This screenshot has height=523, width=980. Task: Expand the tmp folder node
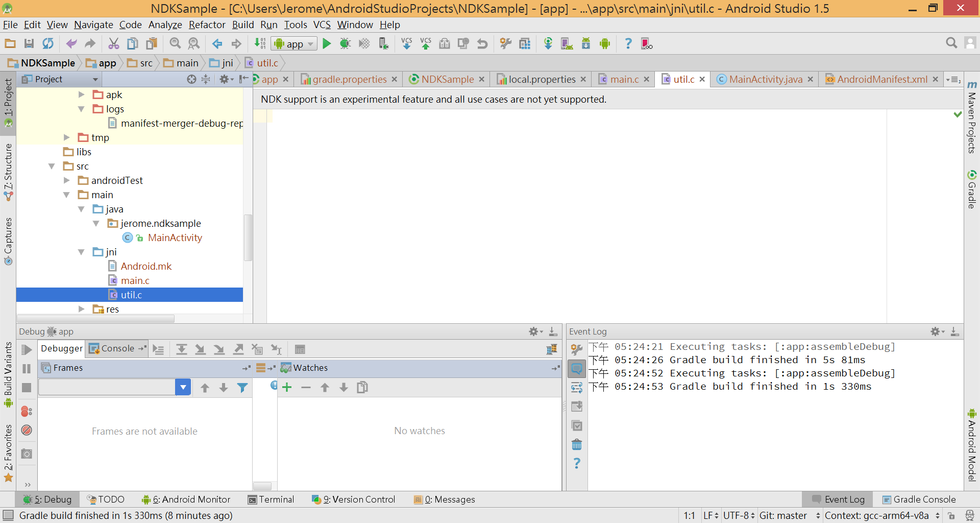pyautogui.click(x=66, y=137)
